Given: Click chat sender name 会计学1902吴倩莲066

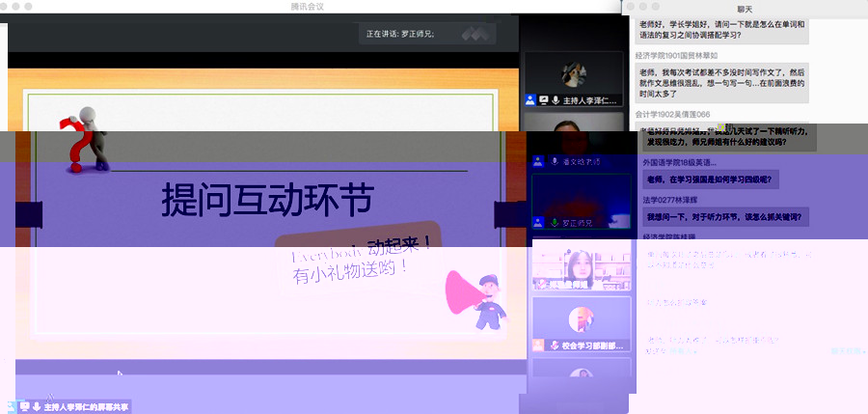Looking at the screenshot, I should point(672,114).
